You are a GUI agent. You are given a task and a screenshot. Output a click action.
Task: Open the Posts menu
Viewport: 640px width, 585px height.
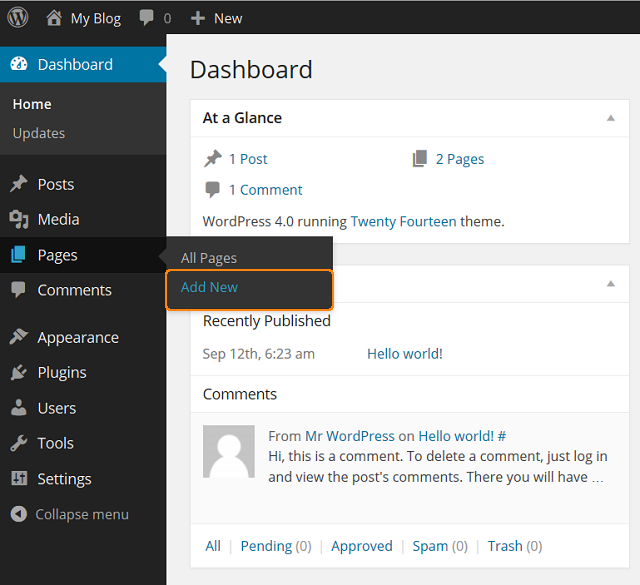(83, 184)
